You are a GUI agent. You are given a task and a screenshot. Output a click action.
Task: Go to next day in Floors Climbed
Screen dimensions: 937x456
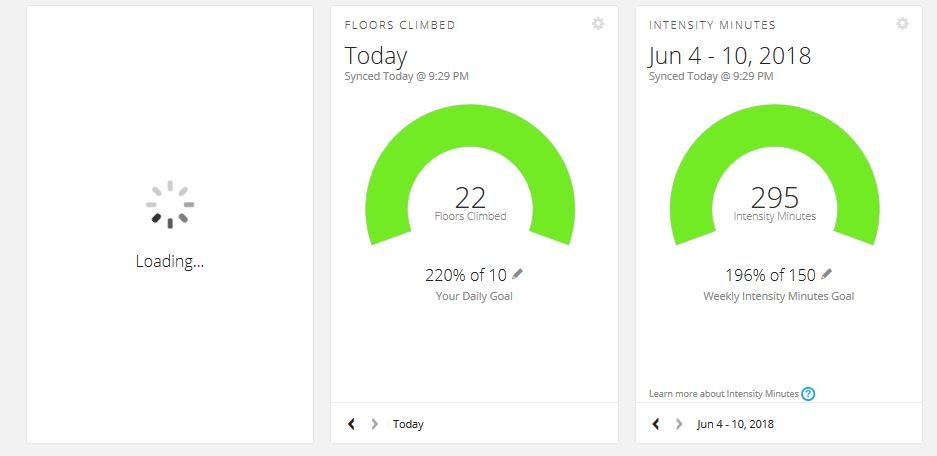tap(375, 424)
